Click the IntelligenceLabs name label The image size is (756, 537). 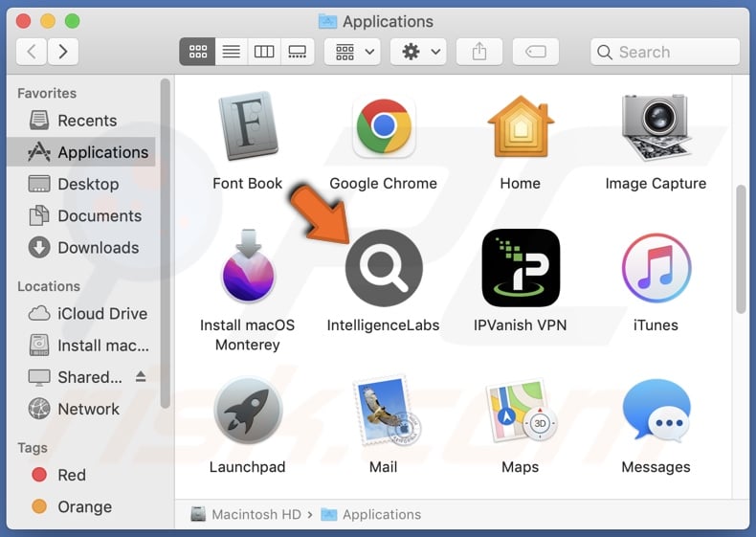384,325
